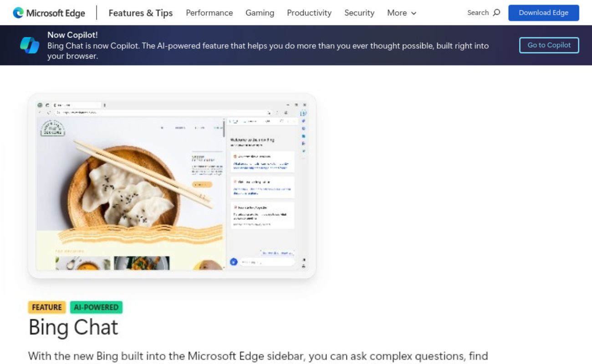Click the Search magnifier icon
The image size is (592, 364).
(x=496, y=12)
